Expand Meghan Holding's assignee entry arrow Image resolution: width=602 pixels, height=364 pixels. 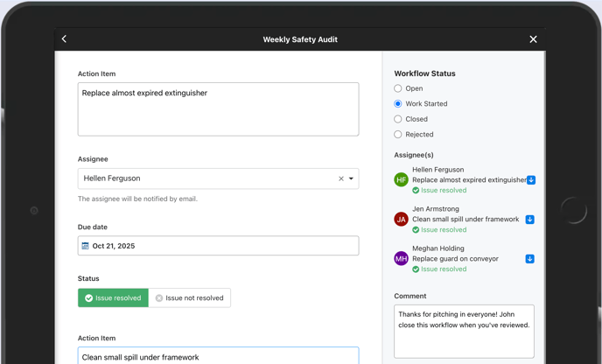529,259
